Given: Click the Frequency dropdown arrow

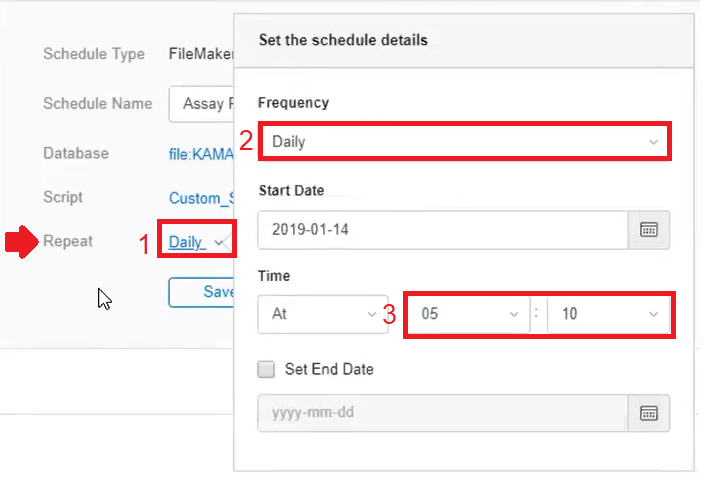Looking at the screenshot, I should [x=653, y=142].
